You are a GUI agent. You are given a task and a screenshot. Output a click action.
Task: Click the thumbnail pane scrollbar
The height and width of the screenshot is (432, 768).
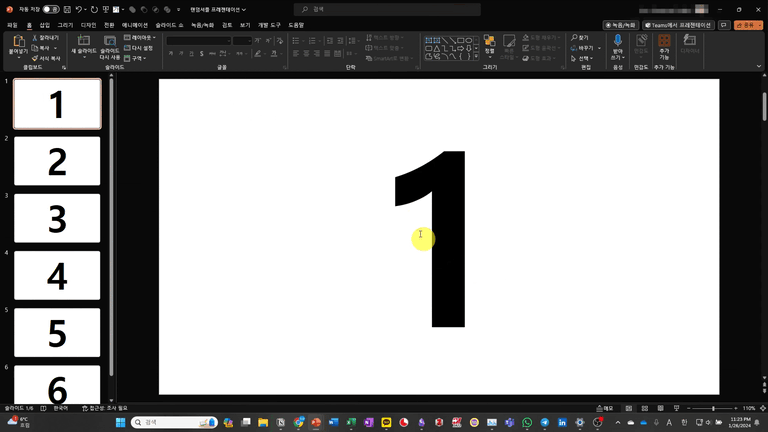point(111,227)
